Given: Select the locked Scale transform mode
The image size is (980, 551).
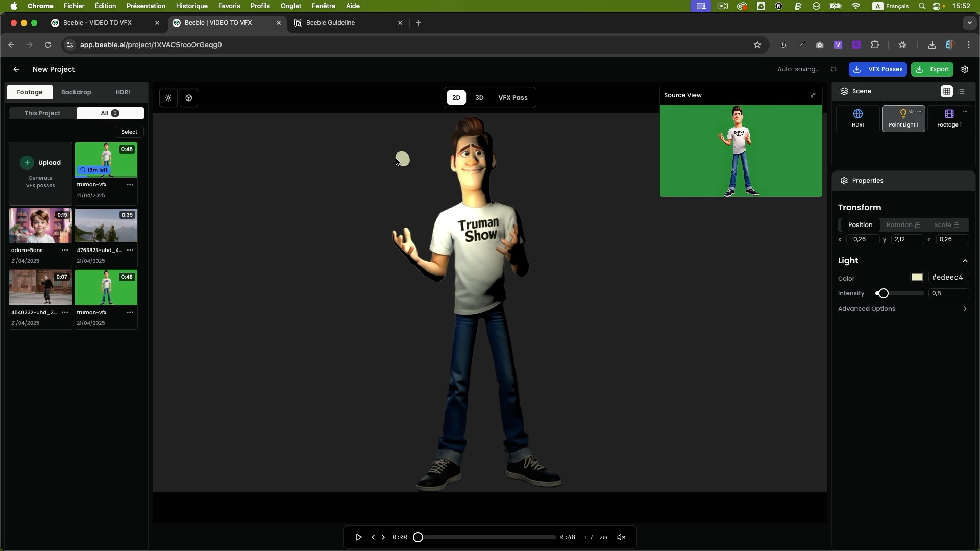Looking at the screenshot, I should pyautogui.click(x=947, y=225).
